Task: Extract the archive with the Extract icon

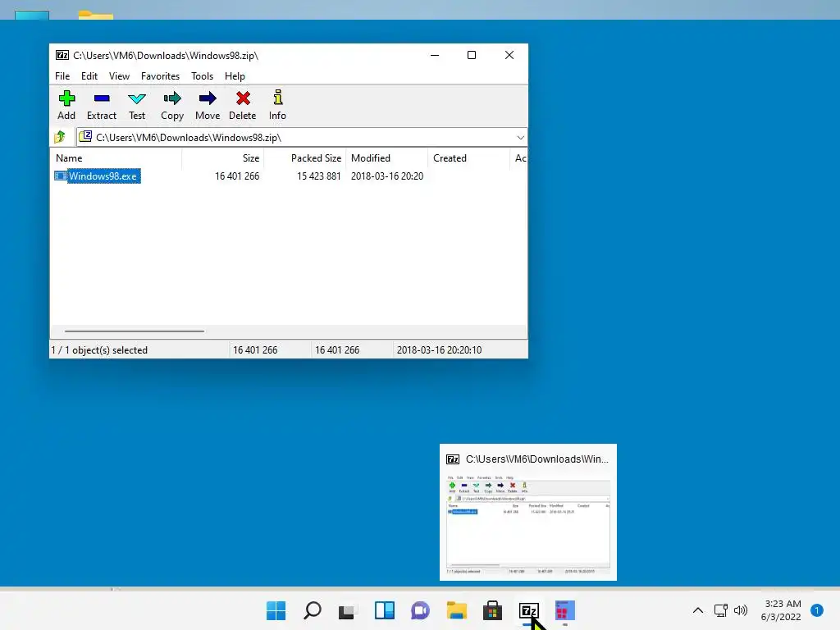Action: click(x=101, y=98)
